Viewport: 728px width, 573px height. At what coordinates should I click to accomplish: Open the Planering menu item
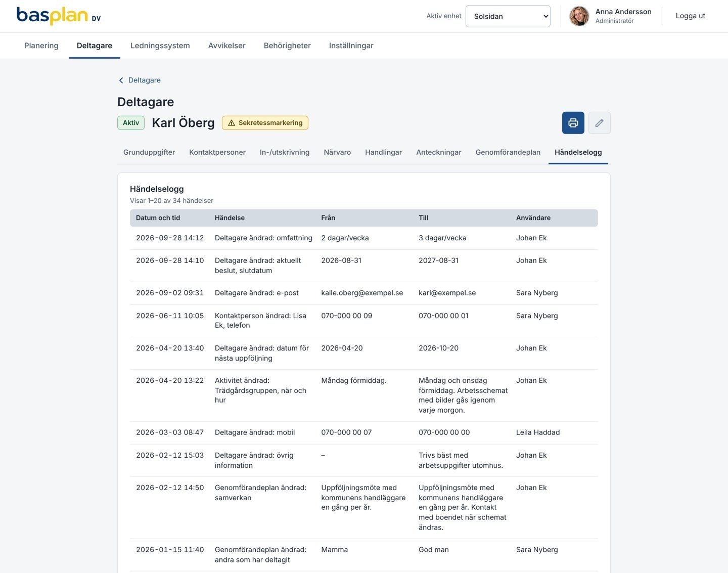(41, 46)
